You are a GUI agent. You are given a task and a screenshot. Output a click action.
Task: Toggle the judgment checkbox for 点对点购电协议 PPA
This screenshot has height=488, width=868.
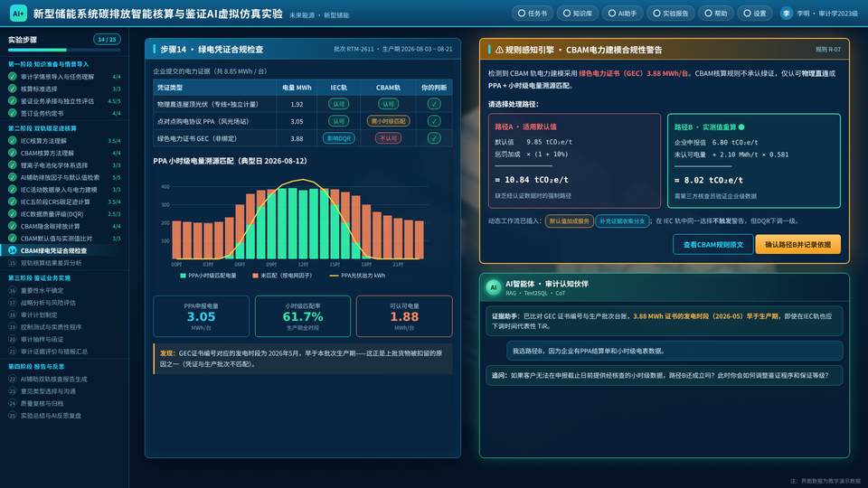(434, 121)
